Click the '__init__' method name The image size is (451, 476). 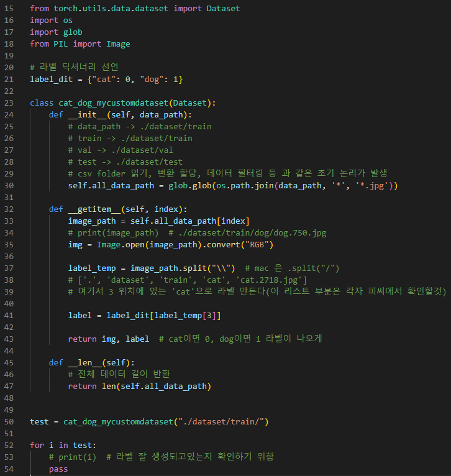87,115
